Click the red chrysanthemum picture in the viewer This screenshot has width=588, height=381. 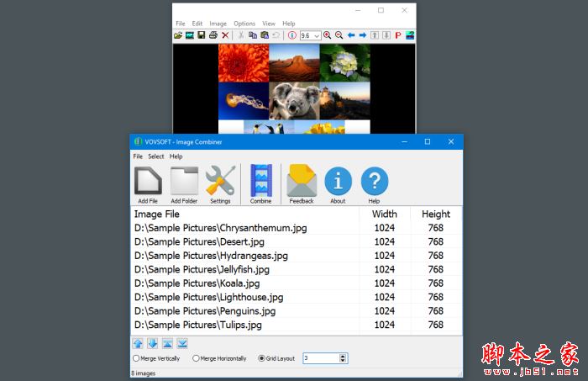point(244,63)
